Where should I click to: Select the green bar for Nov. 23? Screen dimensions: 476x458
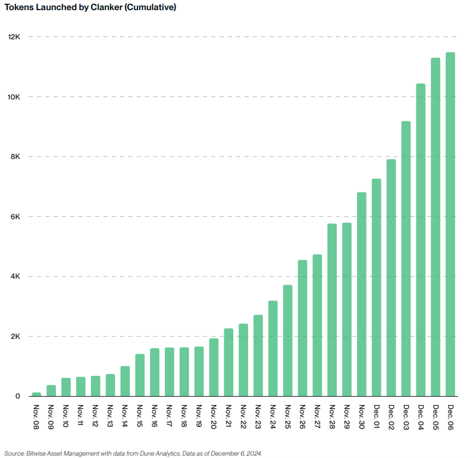tap(258, 356)
